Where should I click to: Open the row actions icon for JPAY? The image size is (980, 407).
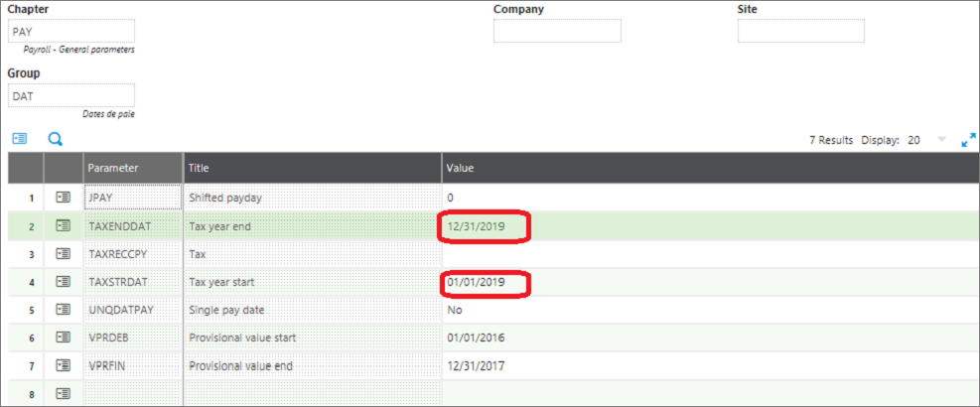coord(64,198)
